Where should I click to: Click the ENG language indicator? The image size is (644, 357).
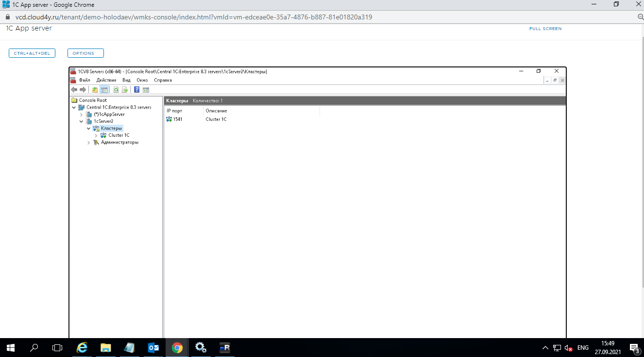tap(583, 348)
